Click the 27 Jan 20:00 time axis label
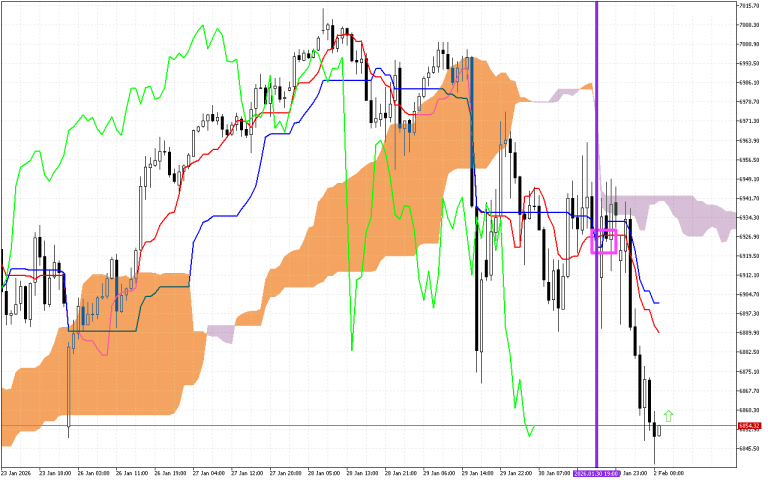This screenshot has width=768, height=480. pos(285,474)
